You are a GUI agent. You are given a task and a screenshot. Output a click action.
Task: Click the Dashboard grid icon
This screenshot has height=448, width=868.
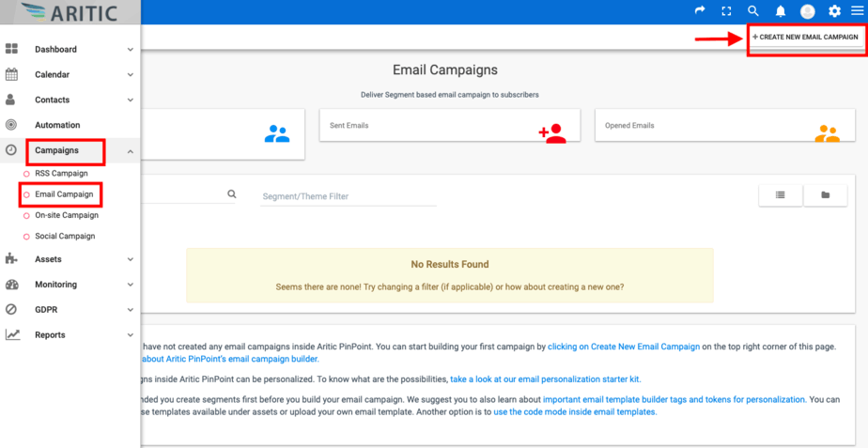[x=11, y=49]
